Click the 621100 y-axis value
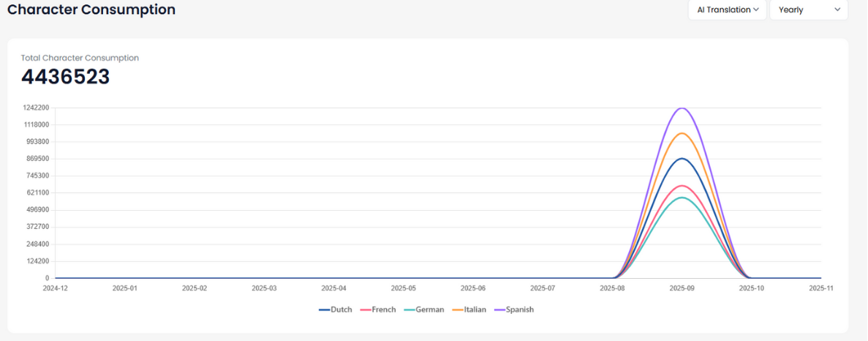 tap(37, 192)
